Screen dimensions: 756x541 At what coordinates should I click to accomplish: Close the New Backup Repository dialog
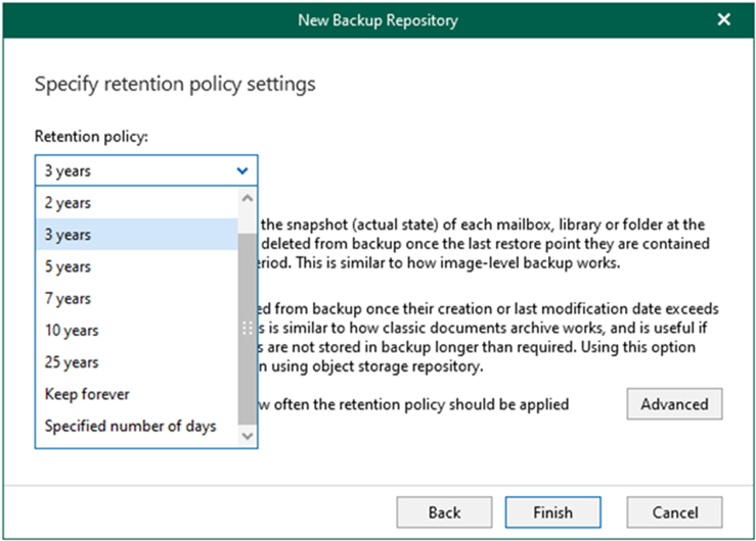723,19
